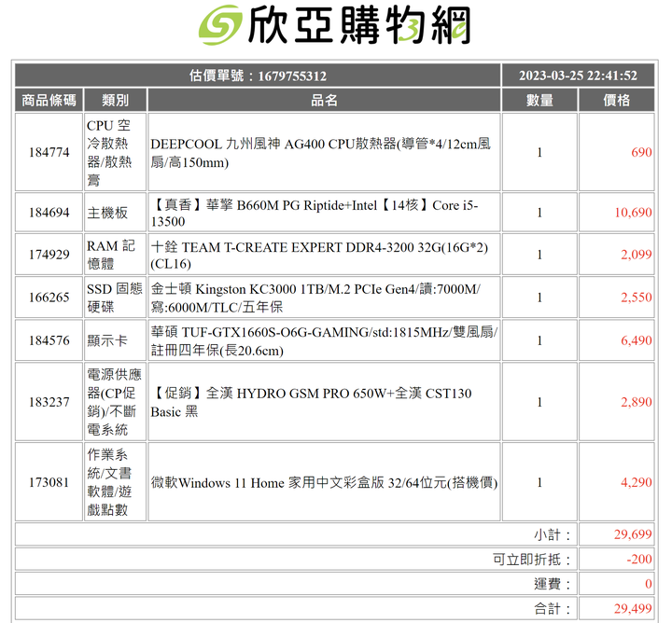This screenshot has width=672, height=623.
Task: Click the 類別 column header
Action: 116,100
